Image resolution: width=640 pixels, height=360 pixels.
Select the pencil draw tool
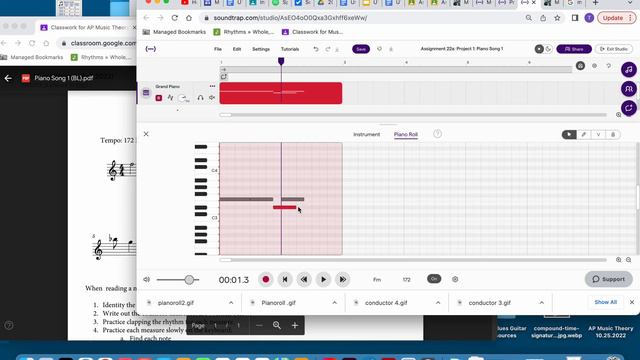tap(584, 134)
